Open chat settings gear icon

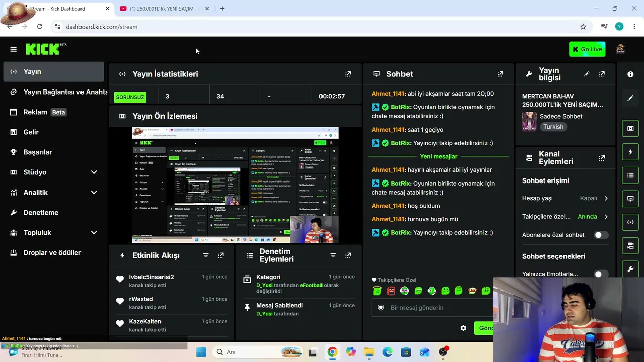(463, 328)
